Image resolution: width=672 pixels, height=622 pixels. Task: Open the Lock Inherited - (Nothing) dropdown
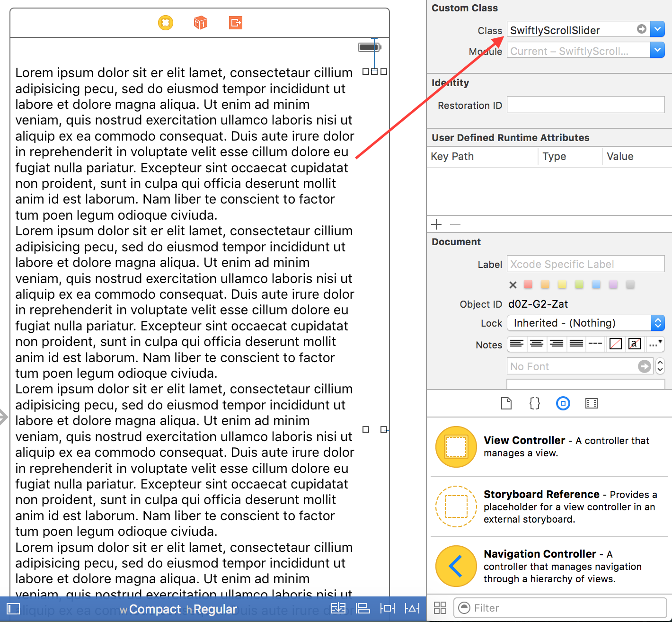coord(586,323)
